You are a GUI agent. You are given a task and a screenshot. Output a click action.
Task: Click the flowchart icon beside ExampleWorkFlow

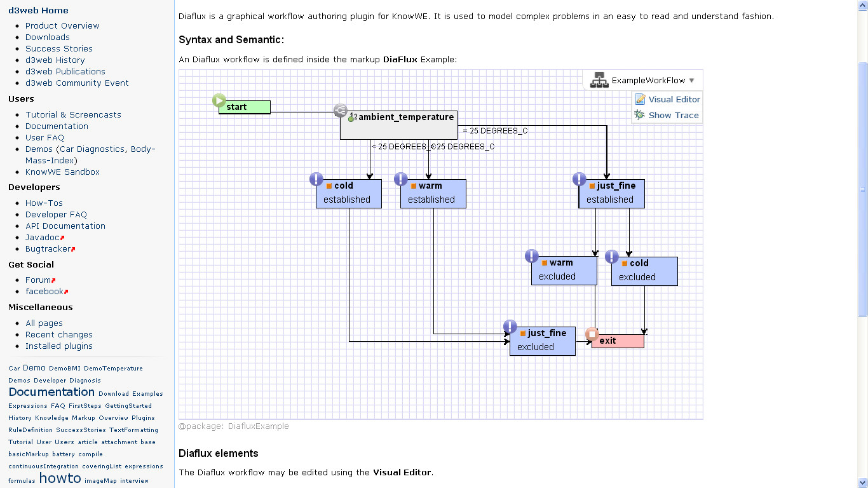599,80
